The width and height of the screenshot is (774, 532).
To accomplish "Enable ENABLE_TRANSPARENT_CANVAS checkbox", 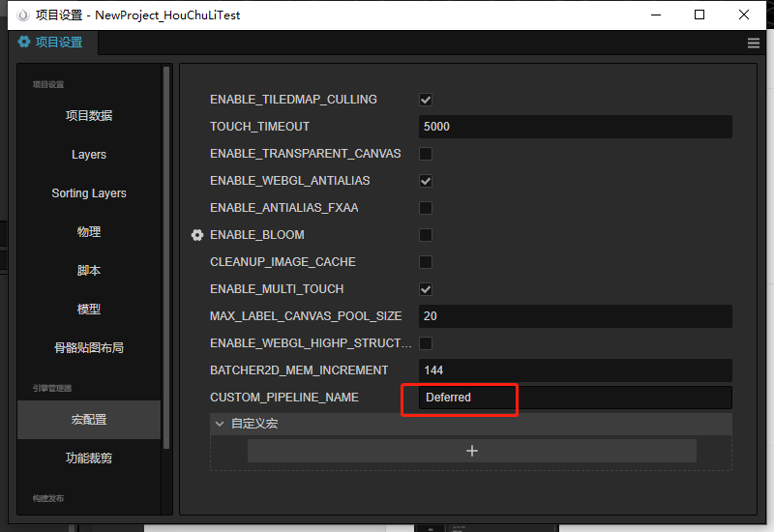I will coord(426,154).
